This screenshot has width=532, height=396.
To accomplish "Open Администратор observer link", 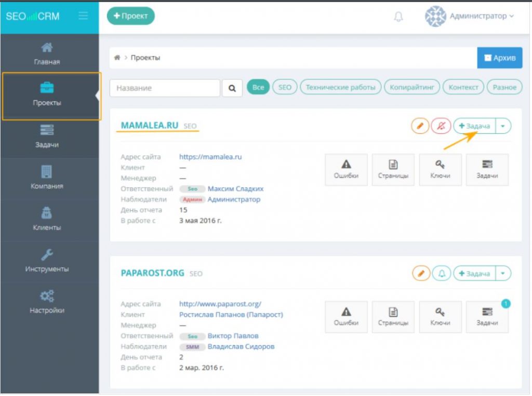I will pyautogui.click(x=234, y=199).
